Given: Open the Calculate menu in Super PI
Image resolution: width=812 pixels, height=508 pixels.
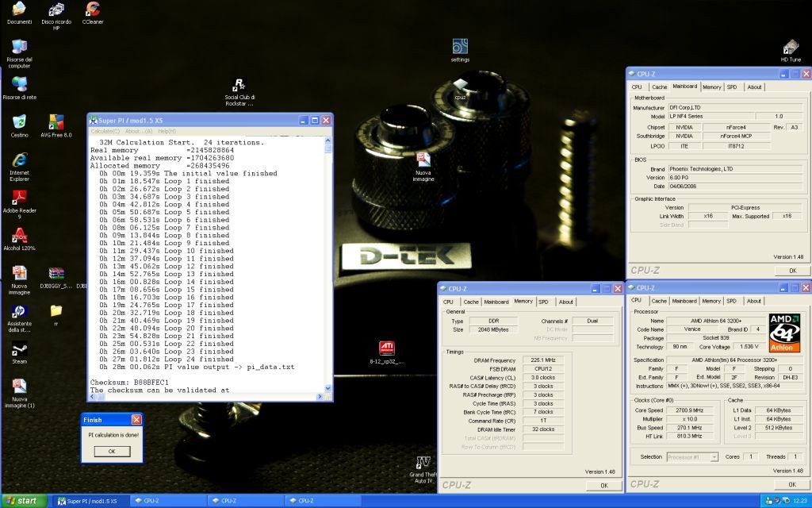Looking at the screenshot, I should coord(105,131).
